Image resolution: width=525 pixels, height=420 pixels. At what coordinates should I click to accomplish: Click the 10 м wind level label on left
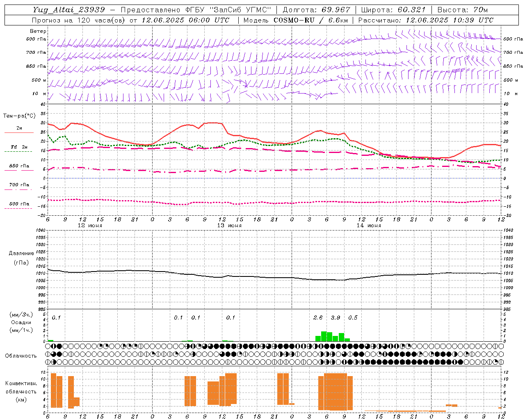(39, 94)
